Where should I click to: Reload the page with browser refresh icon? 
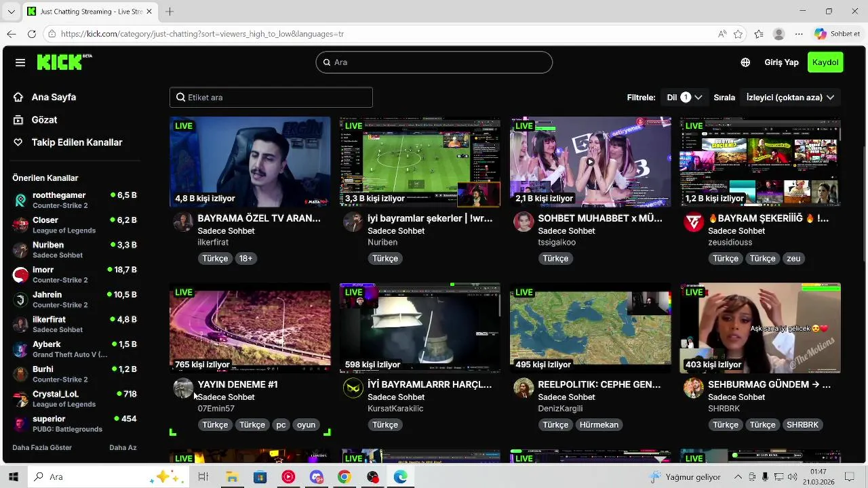tap(32, 34)
